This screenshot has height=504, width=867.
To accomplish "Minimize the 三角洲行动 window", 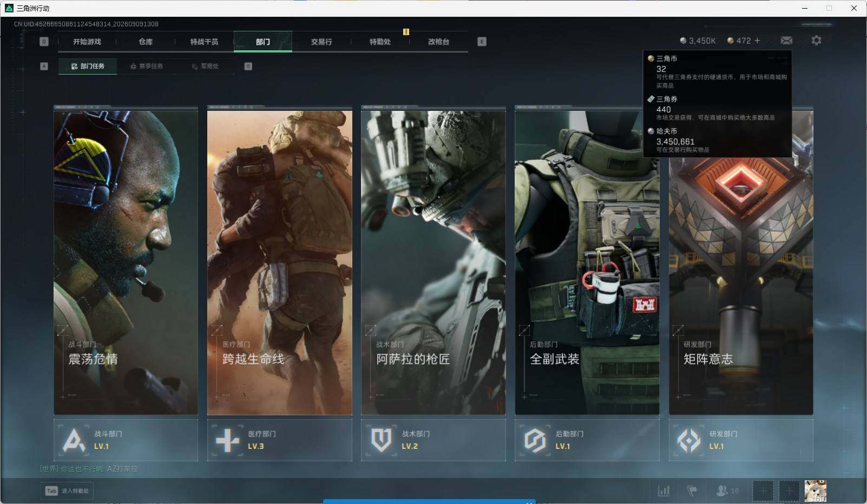I will [804, 8].
